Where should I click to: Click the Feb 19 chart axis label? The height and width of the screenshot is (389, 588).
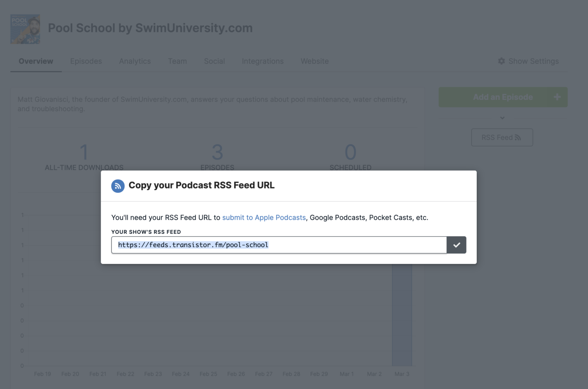tap(42, 374)
